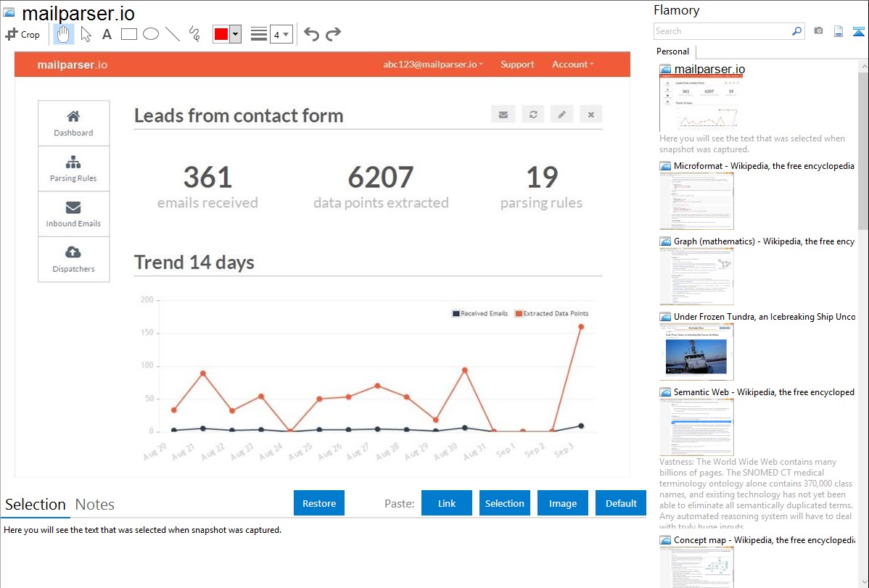Open the abc123@mailparser.io dropdown
Viewport: 869px width, 588px height.
click(x=433, y=65)
